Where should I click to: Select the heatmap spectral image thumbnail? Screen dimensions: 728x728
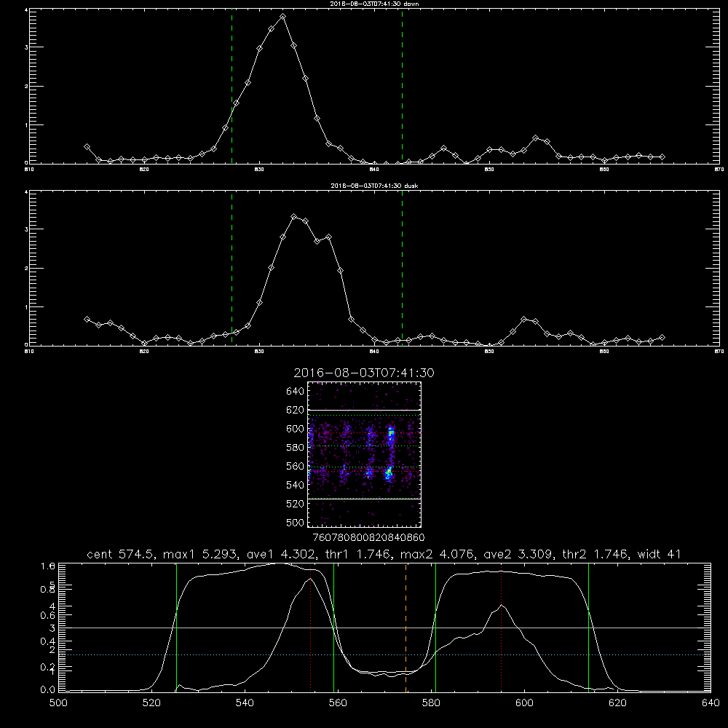point(365,454)
